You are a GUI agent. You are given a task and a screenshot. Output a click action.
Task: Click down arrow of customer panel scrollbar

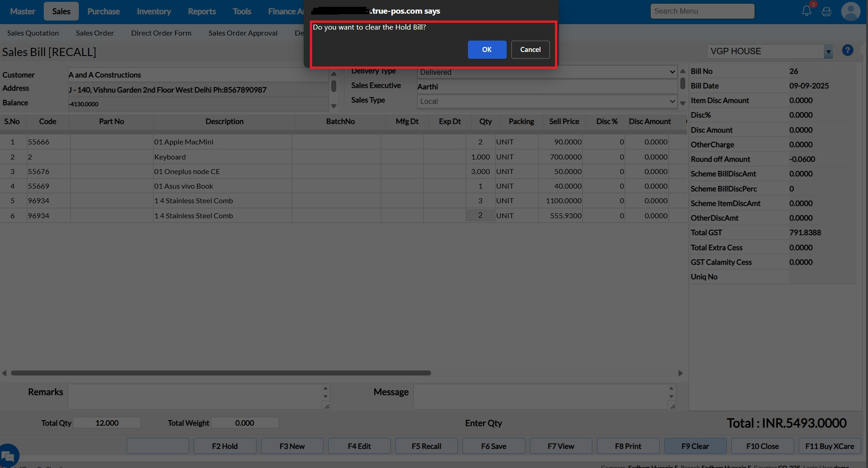pos(334,106)
